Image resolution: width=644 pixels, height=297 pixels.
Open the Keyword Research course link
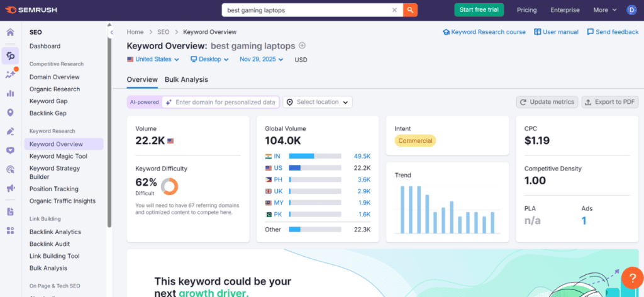[484, 32]
